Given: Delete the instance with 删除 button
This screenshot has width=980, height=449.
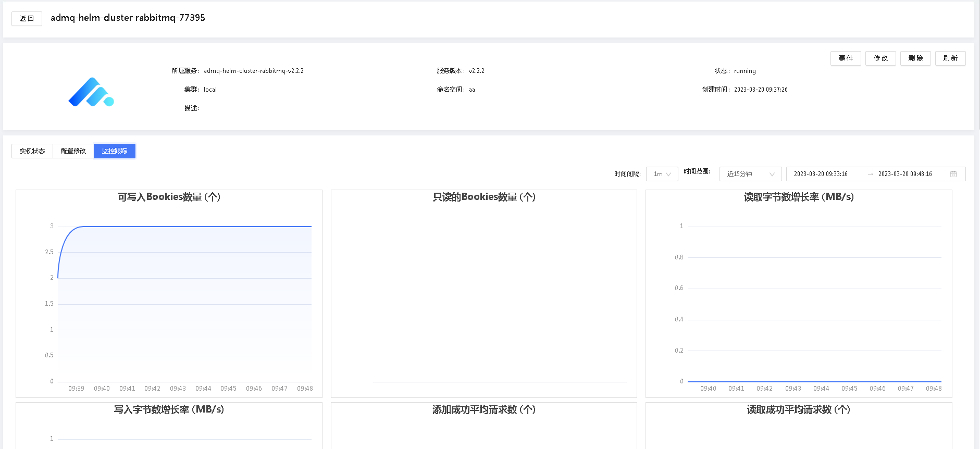Looking at the screenshot, I should [x=915, y=58].
